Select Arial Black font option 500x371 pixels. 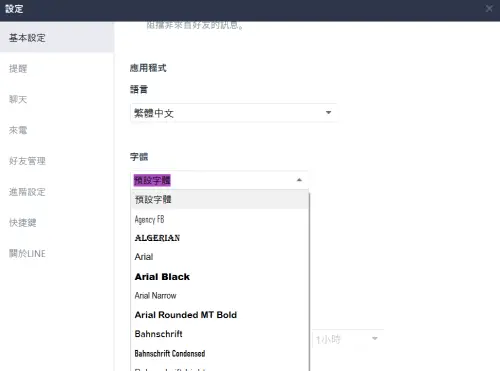pyautogui.click(x=220, y=277)
